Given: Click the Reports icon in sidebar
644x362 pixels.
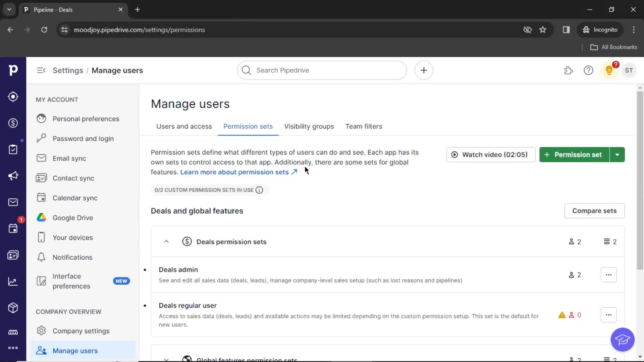Looking at the screenshot, I should [x=13, y=281].
